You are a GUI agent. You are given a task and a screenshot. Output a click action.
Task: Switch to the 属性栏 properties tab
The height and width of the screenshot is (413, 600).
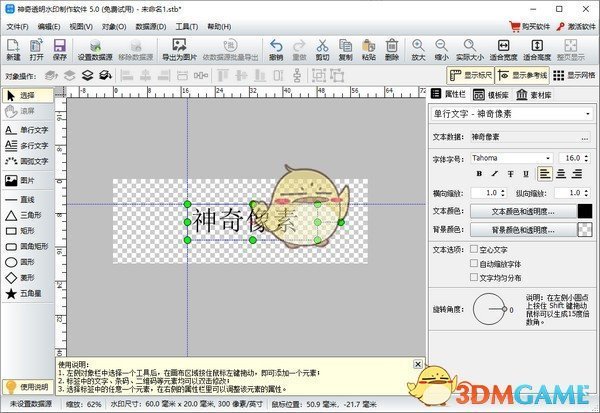pyautogui.click(x=448, y=94)
